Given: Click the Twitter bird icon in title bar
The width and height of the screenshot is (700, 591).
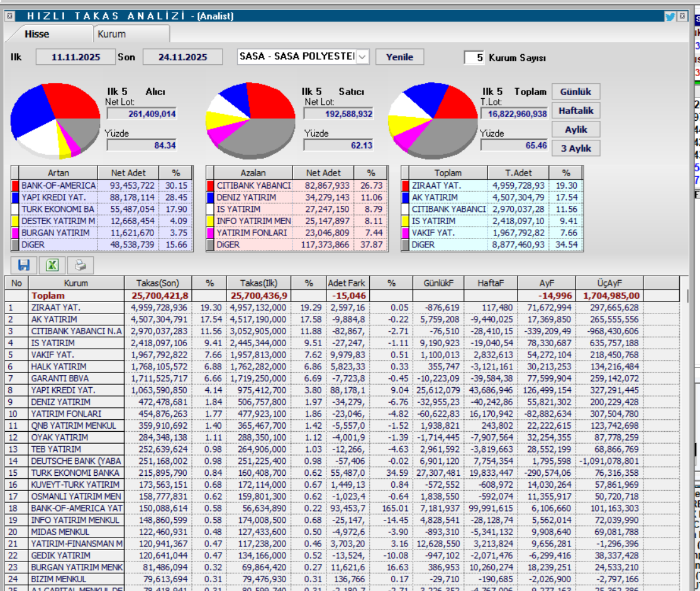Looking at the screenshot, I should coord(670,17).
